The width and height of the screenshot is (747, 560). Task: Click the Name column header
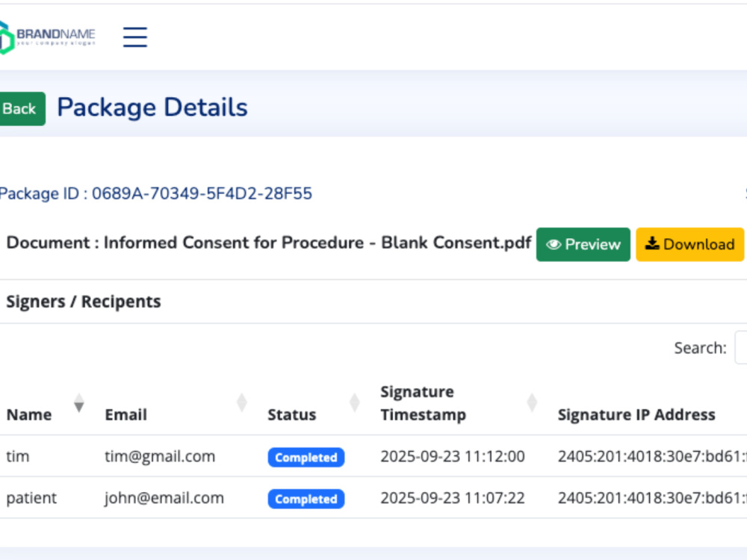29,414
